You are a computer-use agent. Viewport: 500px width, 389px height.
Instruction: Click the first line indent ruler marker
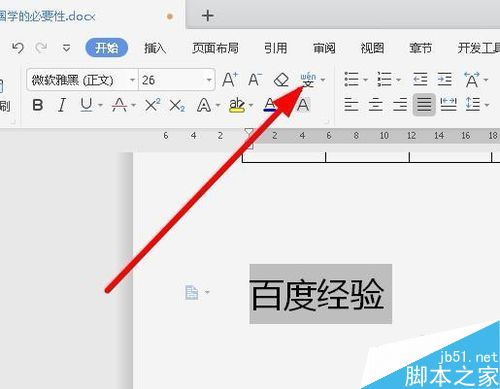point(249,132)
